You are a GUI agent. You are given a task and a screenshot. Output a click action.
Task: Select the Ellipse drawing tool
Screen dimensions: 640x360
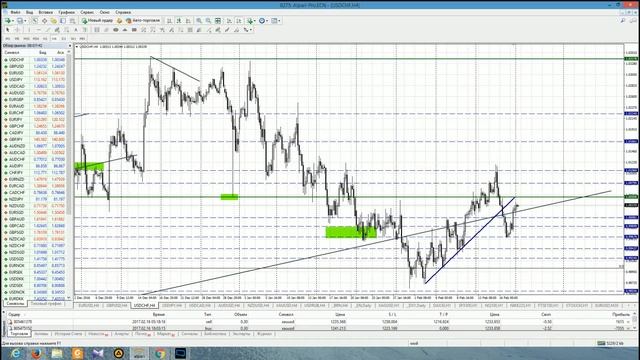(x=116, y=30)
